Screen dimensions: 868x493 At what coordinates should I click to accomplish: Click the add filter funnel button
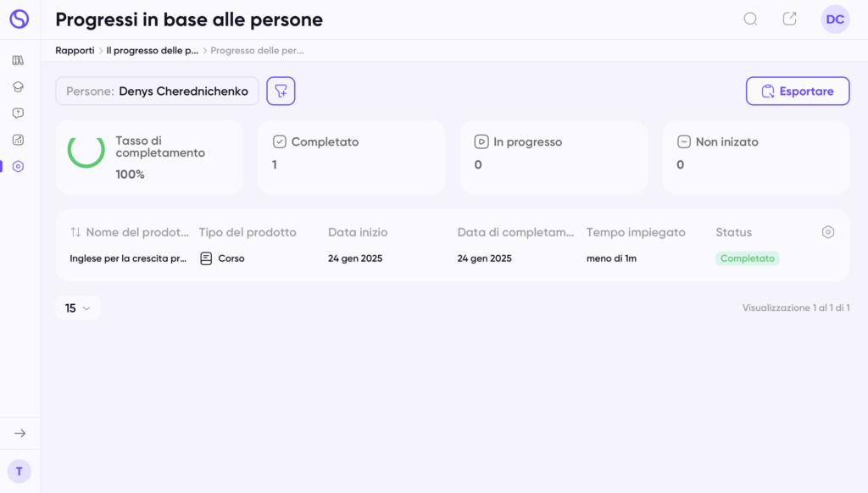tap(281, 91)
